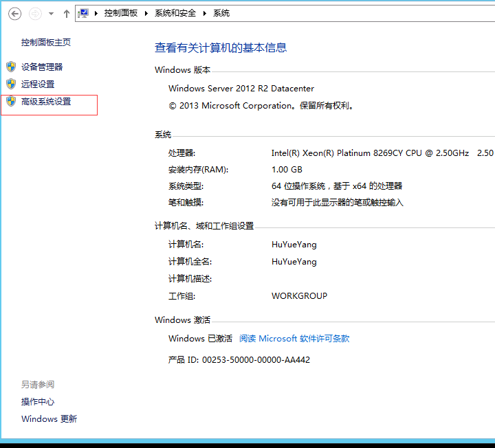This screenshot has height=448, width=495.
Task: Read 阅读 Microsoft 软件许可条款 link
Action: [294, 339]
